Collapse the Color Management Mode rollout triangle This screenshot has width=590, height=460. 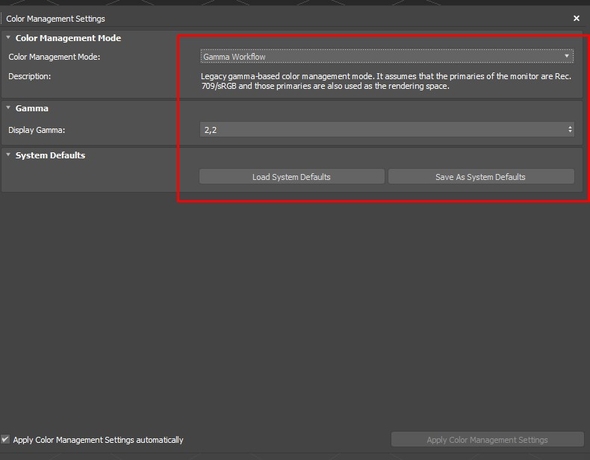pyautogui.click(x=8, y=37)
